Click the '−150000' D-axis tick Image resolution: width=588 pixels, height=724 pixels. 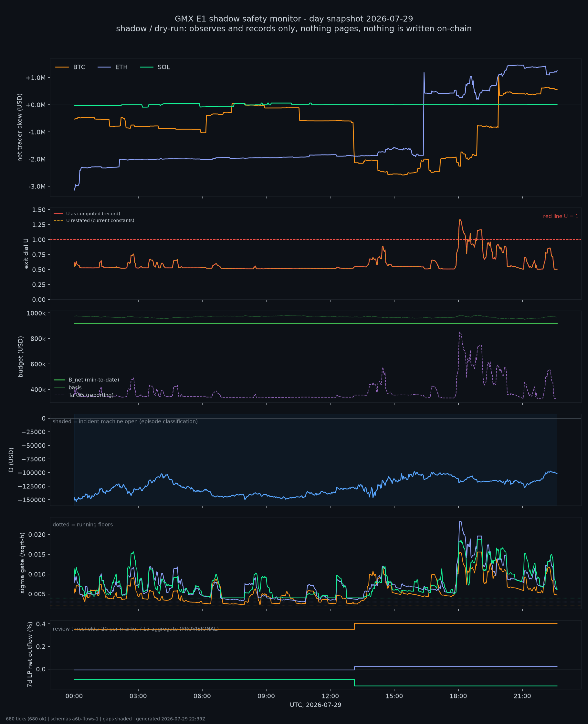(32, 500)
